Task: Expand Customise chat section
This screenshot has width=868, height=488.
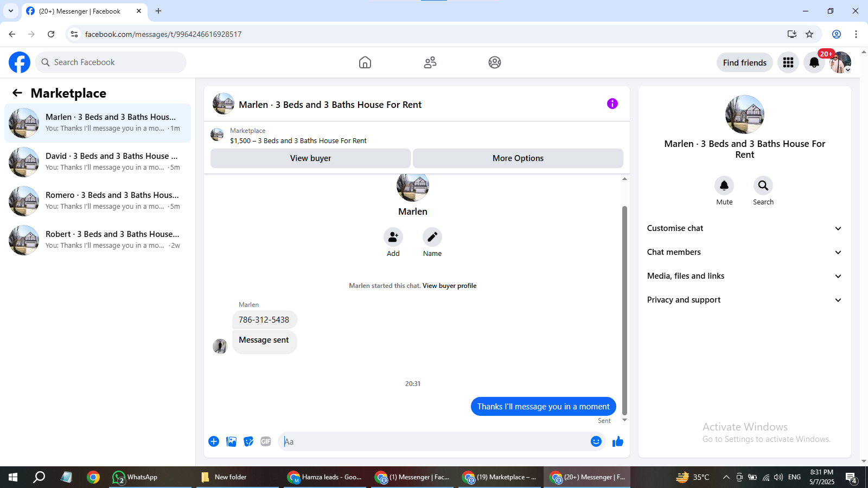Action: [x=744, y=228]
